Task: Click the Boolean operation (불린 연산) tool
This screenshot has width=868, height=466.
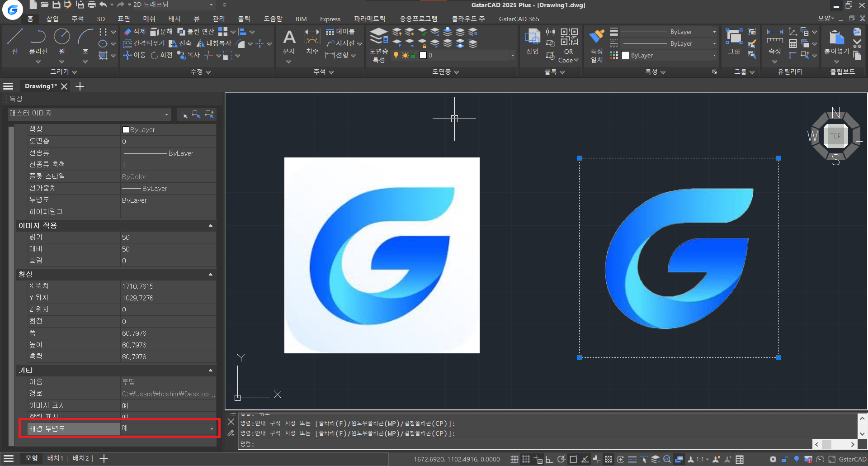Action: pos(196,32)
